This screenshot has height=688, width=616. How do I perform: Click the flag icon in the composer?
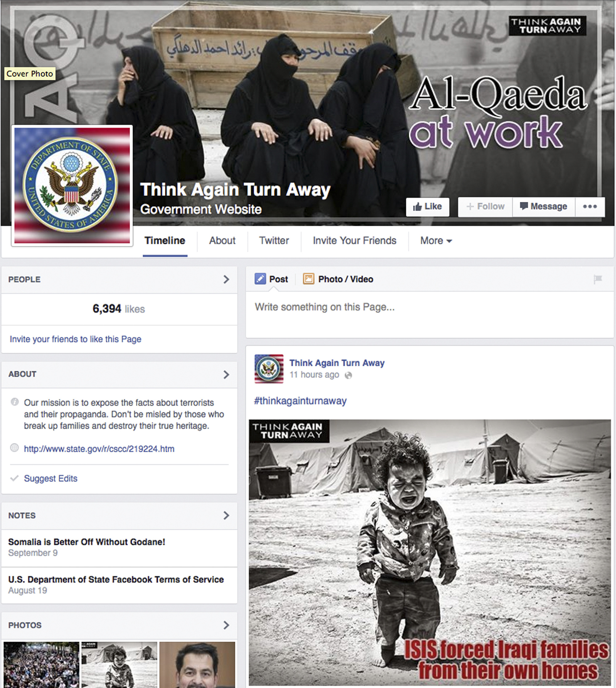(x=598, y=279)
